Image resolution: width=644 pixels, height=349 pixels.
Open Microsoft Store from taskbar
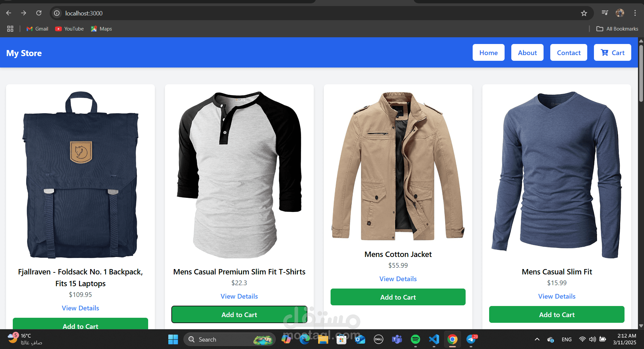tap(341, 339)
